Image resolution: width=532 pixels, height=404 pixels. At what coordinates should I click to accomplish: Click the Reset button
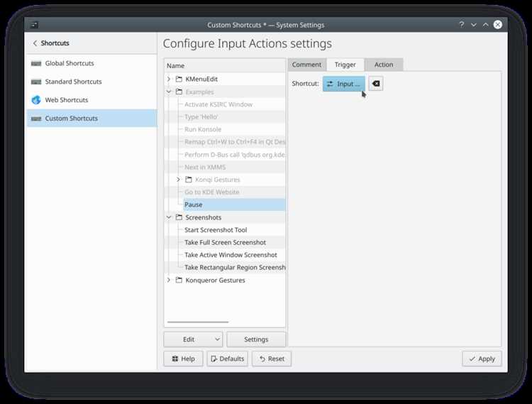coord(272,359)
